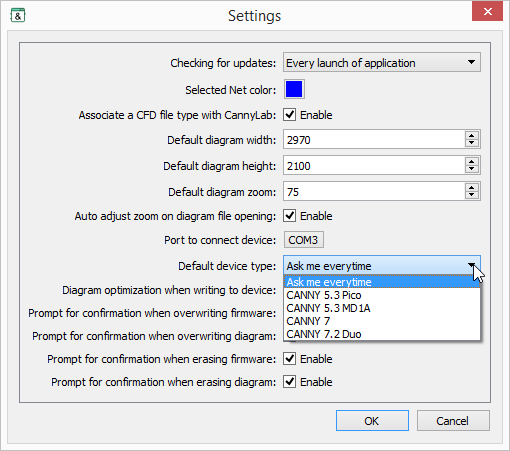This screenshot has width=510, height=451.
Task: Close the Settings dialog window
Action: click(x=487, y=12)
